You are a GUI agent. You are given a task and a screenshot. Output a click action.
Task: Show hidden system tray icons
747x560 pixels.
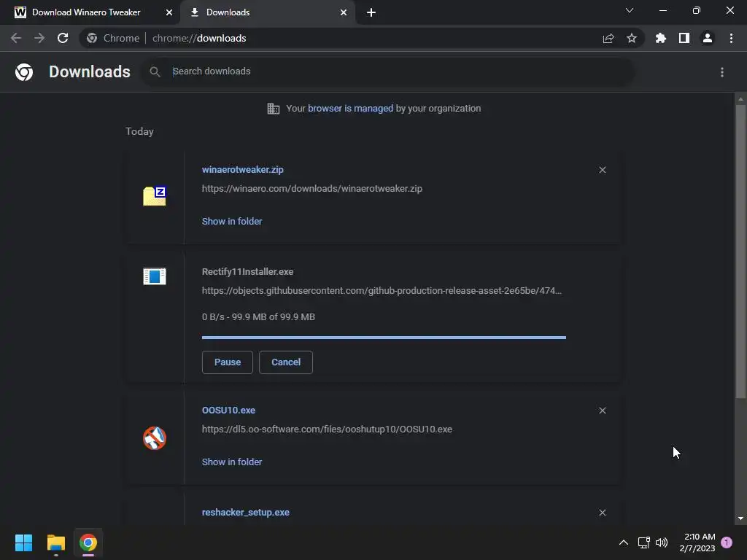(623, 542)
